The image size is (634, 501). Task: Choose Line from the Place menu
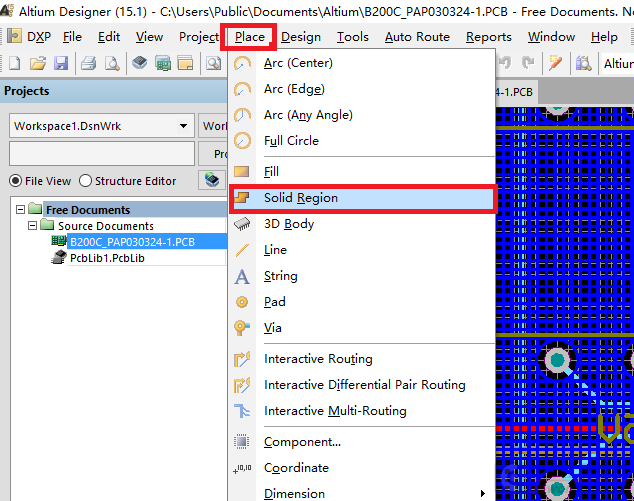362,250
